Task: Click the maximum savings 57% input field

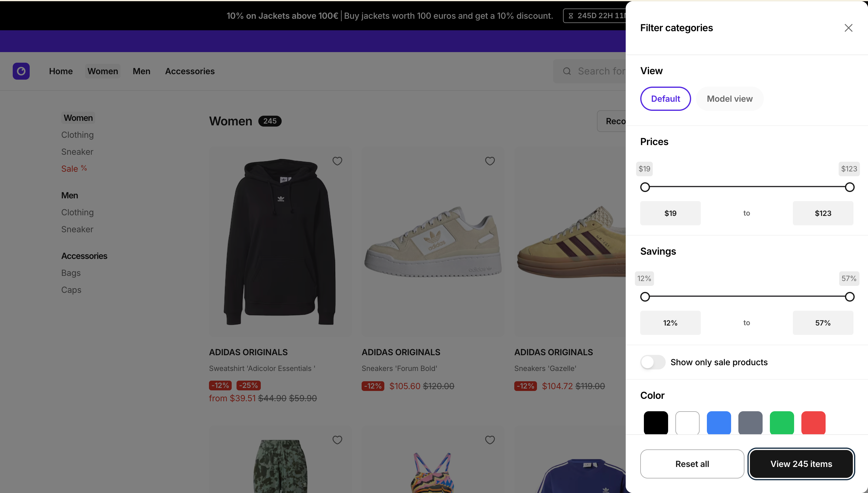Action: 823,323
